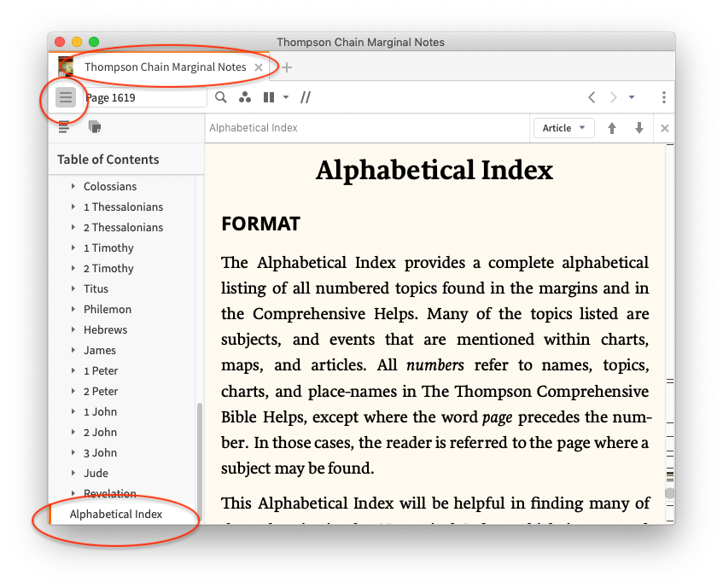Expand the 2 Timothy entry

click(x=73, y=268)
